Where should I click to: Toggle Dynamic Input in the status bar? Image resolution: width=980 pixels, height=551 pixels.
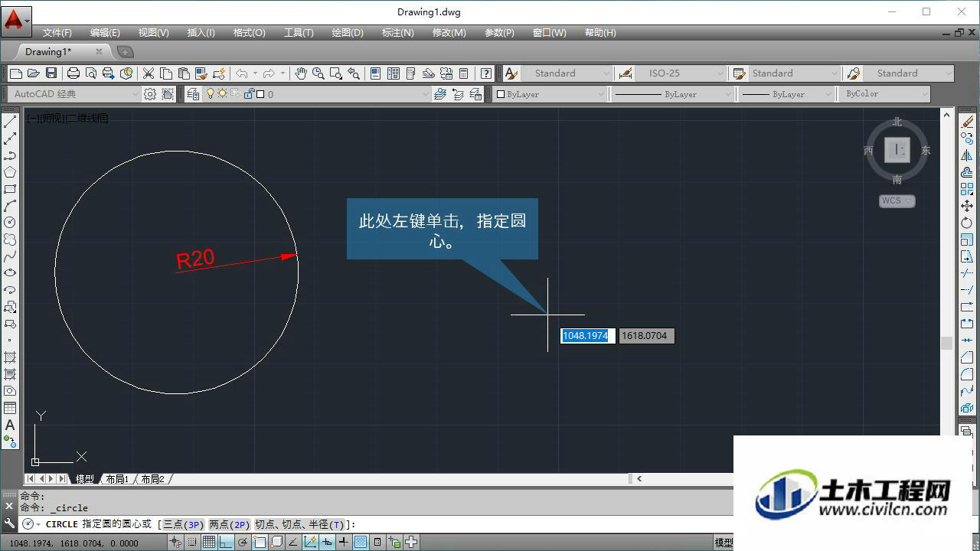tap(327, 543)
